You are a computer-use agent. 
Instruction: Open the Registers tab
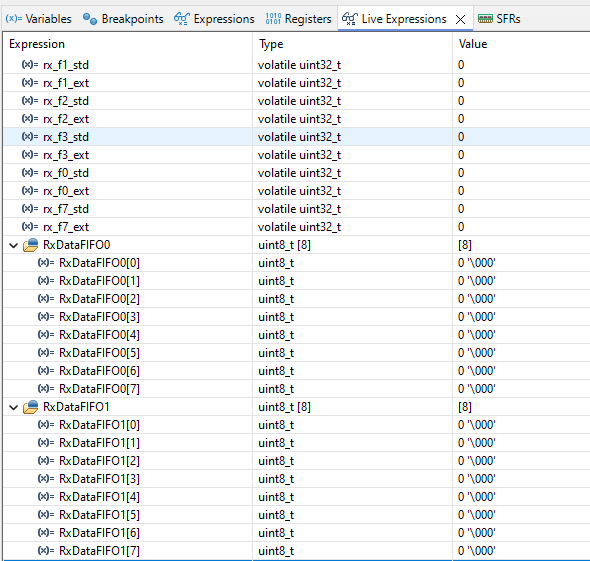[x=298, y=19]
